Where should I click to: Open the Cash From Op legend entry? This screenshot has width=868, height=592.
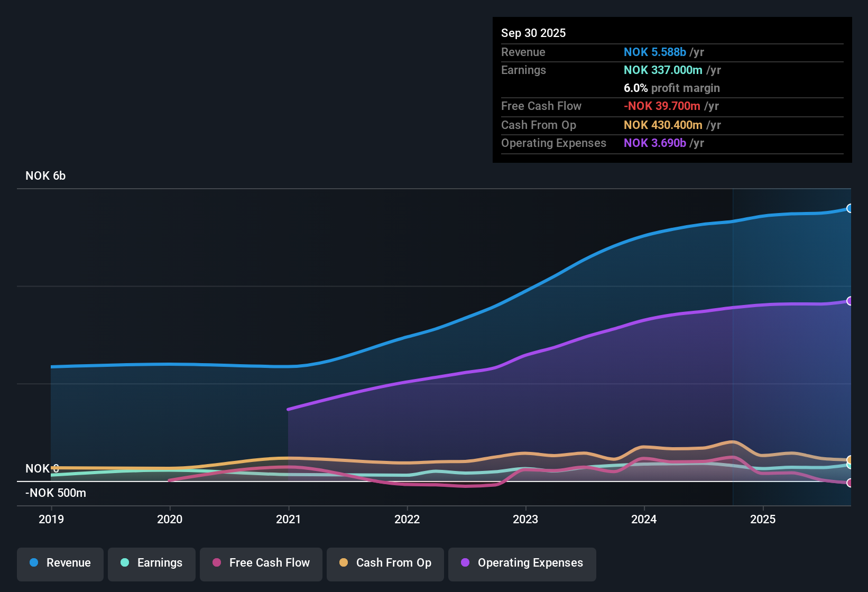click(x=385, y=563)
